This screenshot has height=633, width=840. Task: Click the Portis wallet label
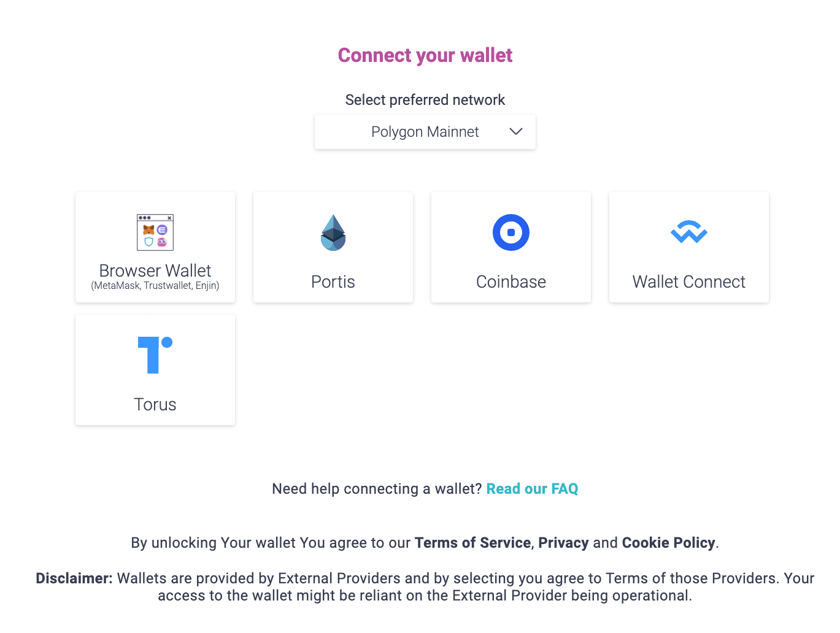pos(333,282)
